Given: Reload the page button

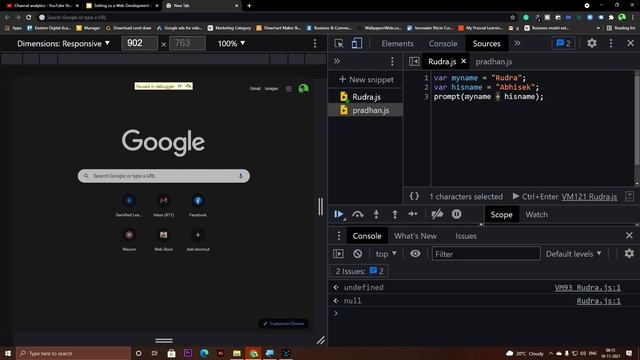Looking at the screenshot, I should [29, 18].
